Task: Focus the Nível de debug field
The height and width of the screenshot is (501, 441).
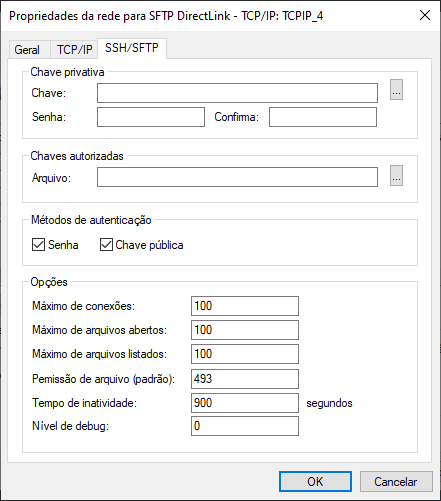Action: tap(245, 426)
